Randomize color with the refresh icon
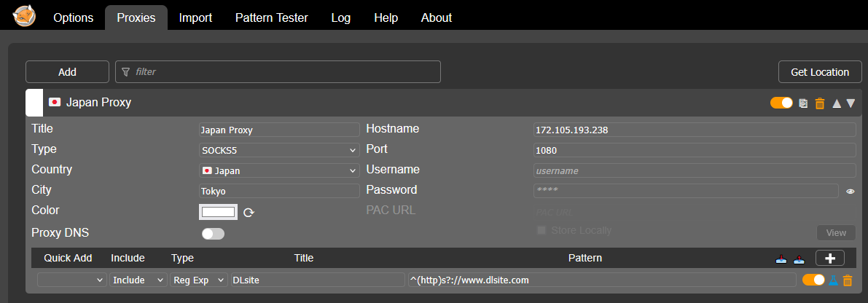The image size is (868, 303). point(249,213)
